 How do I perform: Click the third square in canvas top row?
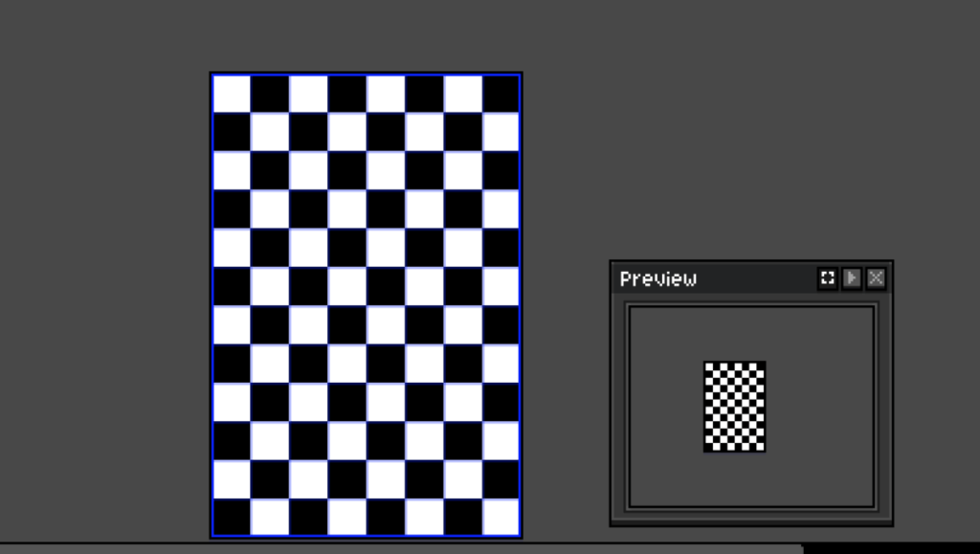click(x=309, y=94)
